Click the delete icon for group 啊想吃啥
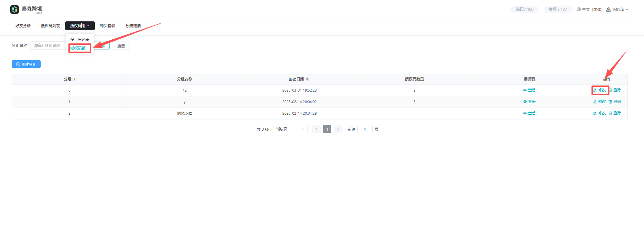Image resolution: width=644 pixels, height=246 pixels. pos(610,113)
